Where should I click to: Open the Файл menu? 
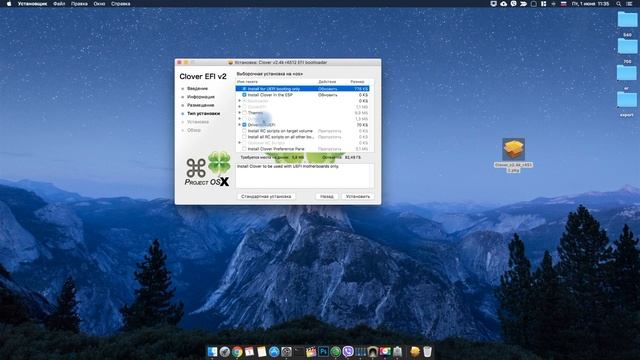tap(59, 4)
